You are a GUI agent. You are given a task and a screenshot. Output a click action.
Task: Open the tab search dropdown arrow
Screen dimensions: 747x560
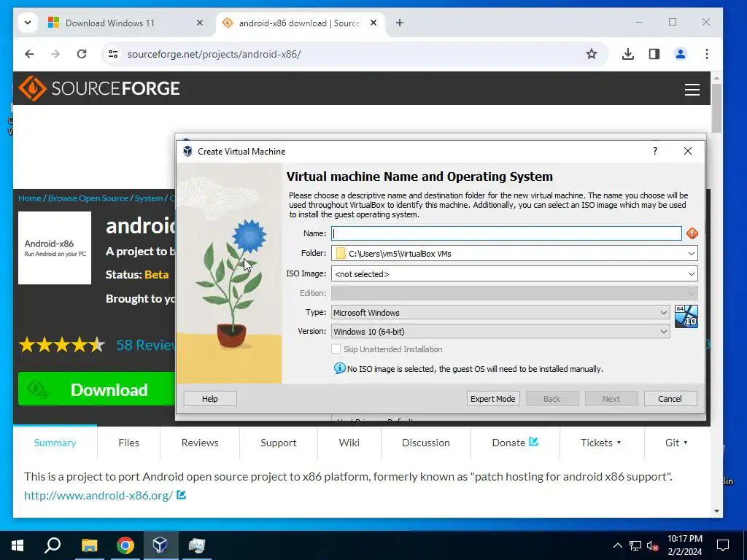point(28,23)
